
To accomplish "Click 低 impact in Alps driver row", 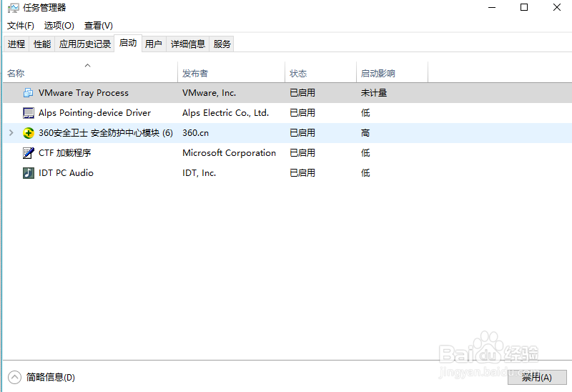I will point(365,113).
